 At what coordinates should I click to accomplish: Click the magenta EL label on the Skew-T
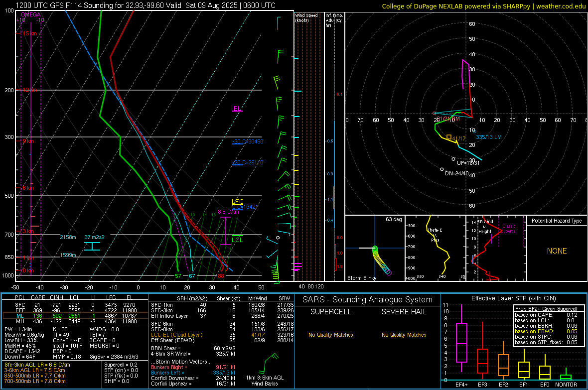pyautogui.click(x=237, y=109)
